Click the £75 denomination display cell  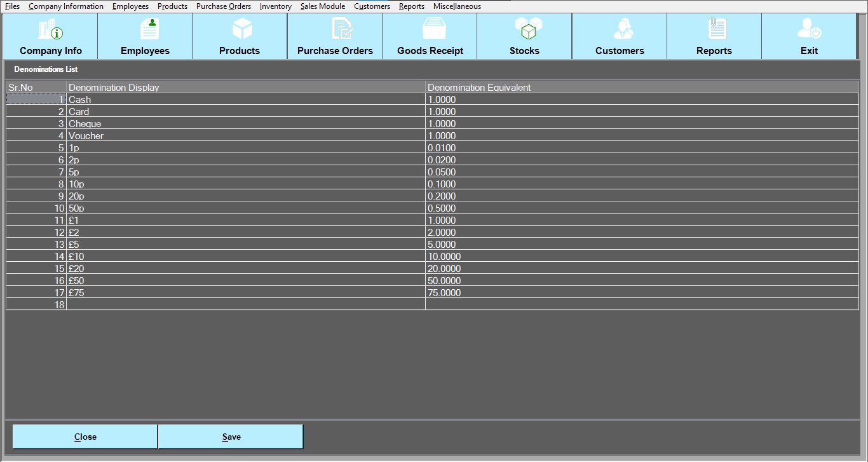(245, 293)
